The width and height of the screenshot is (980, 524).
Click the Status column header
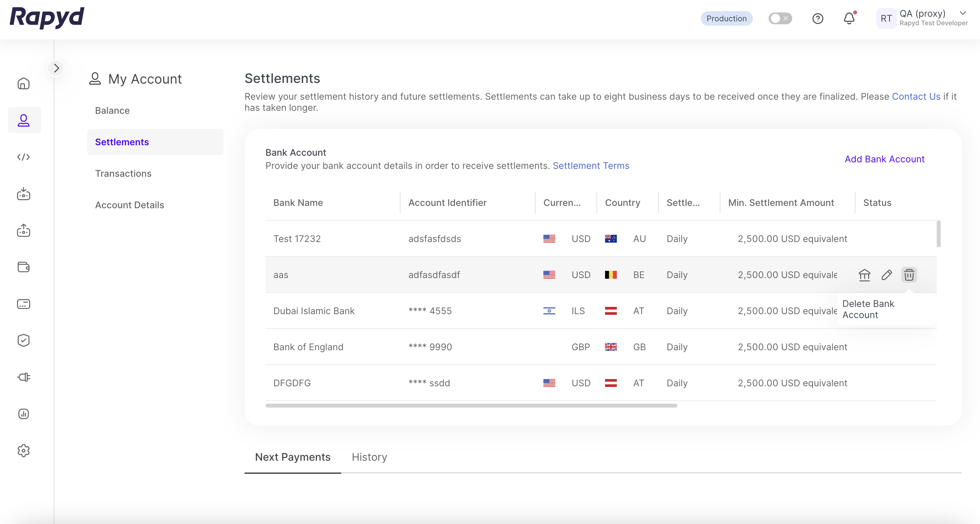877,203
